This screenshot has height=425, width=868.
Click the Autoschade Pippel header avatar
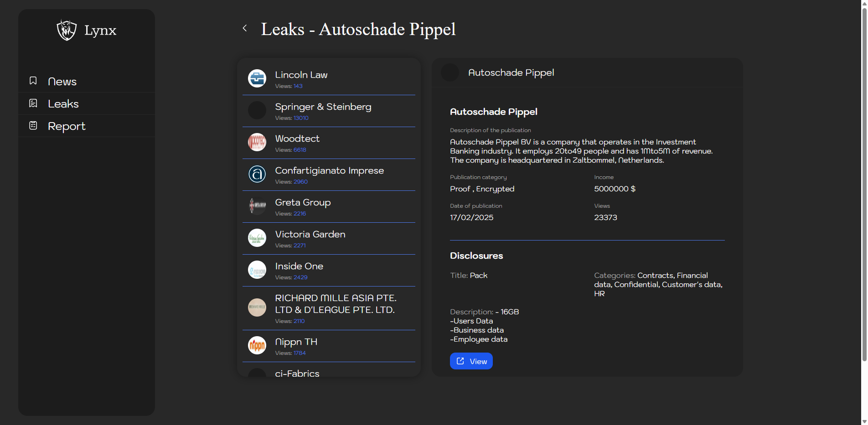[x=450, y=73]
